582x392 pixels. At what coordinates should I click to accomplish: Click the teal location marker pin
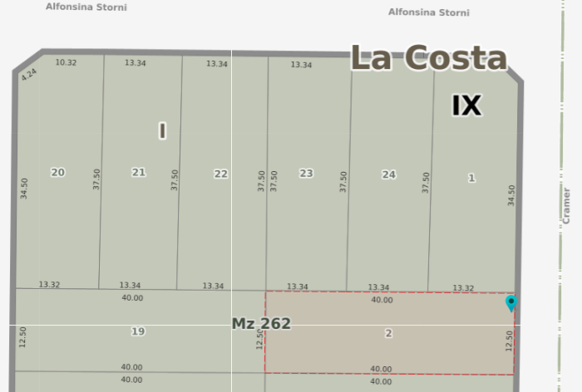[511, 303]
